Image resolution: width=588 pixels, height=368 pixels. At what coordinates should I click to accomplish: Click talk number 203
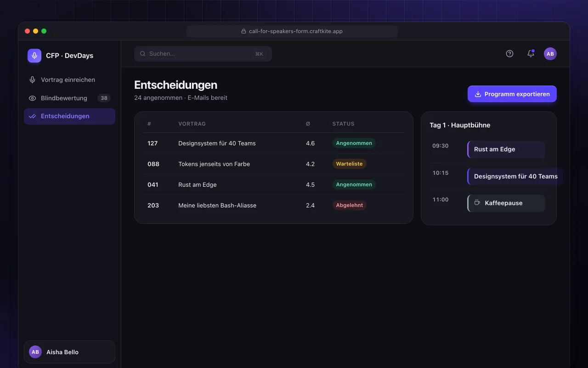point(153,205)
